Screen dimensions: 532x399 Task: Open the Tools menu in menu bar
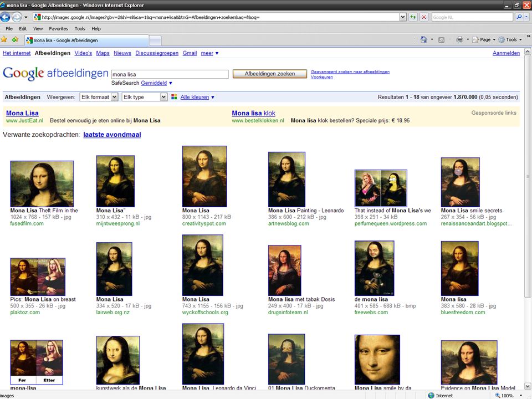[x=80, y=29]
